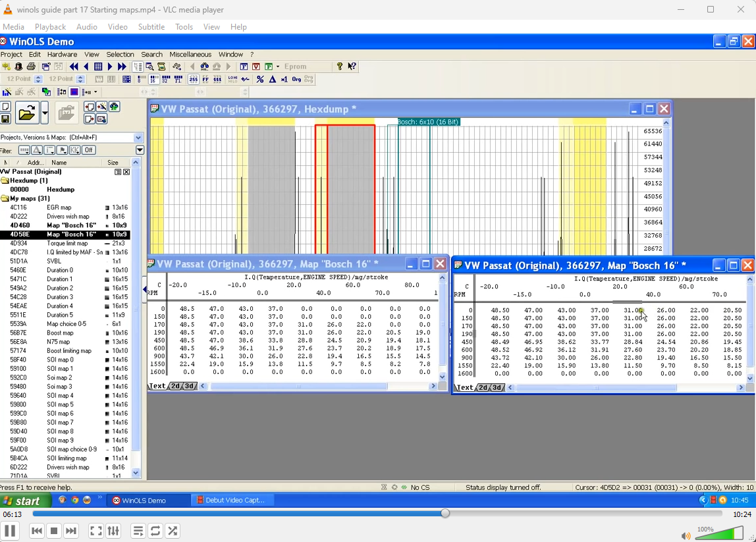756x542 pixels.
Task: Open dropdown arrow next to green P icon
Action: pyautogui.click(x=278, y=67)
